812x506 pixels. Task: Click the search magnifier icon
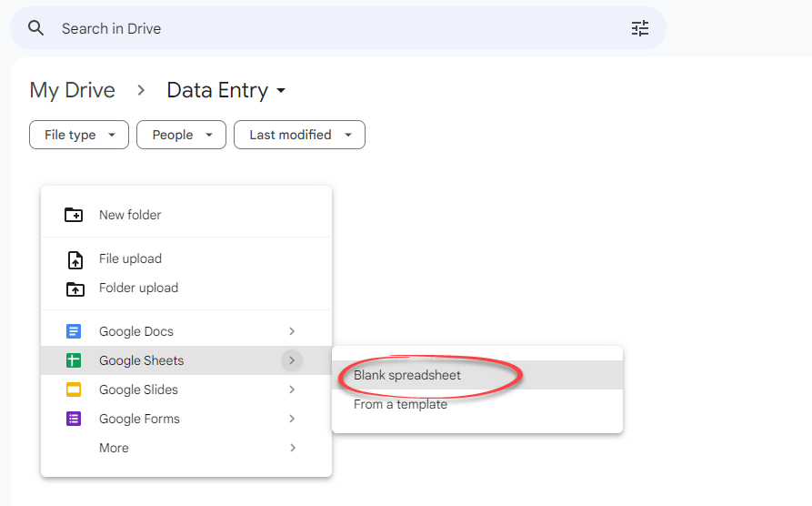pos(35,28)
